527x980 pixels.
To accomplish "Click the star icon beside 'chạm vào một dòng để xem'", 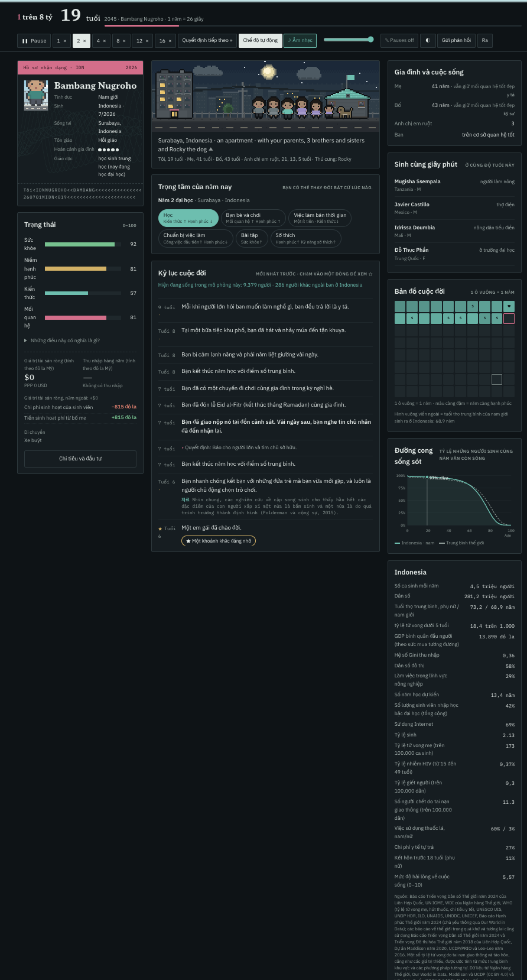I will [x=370, y=274].
